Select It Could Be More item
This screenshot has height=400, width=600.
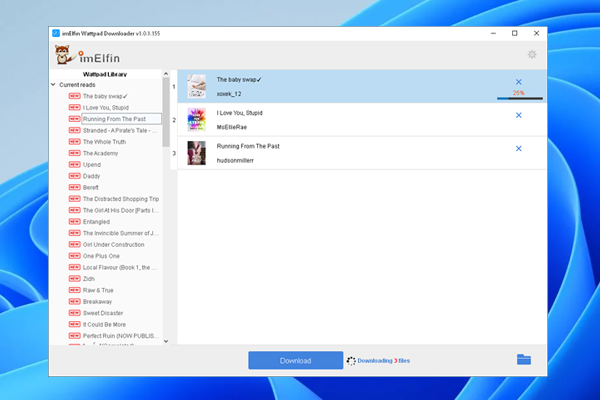[x=104, y=324]
